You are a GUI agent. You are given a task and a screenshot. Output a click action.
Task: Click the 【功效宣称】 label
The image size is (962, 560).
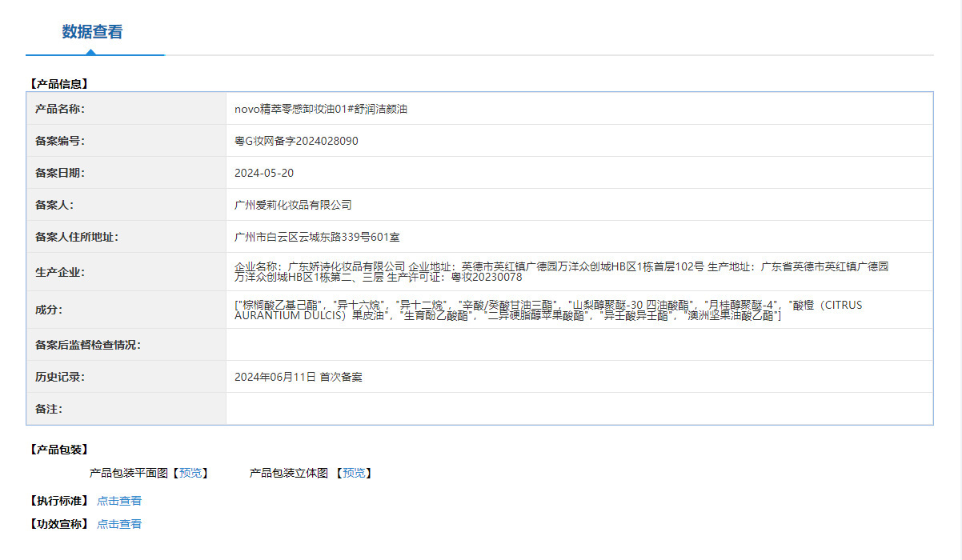[x=58, y=524]
